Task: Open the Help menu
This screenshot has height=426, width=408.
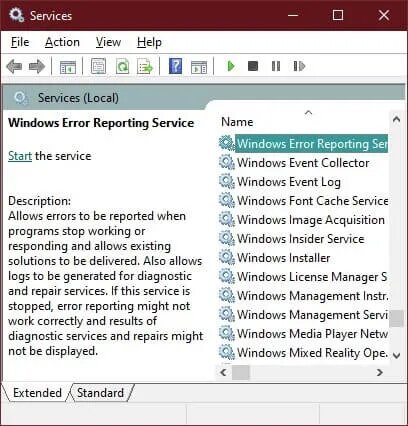Action: click(149, 42)
